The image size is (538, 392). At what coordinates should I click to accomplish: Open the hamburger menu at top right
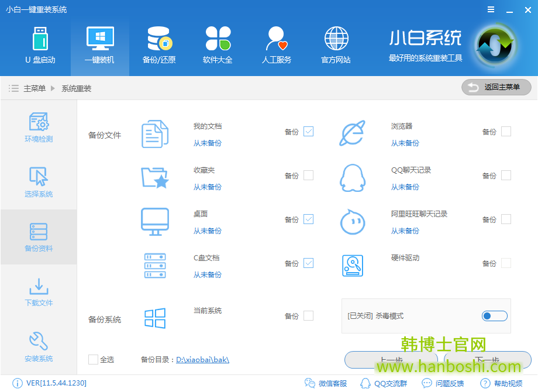(x=490, y=9)
